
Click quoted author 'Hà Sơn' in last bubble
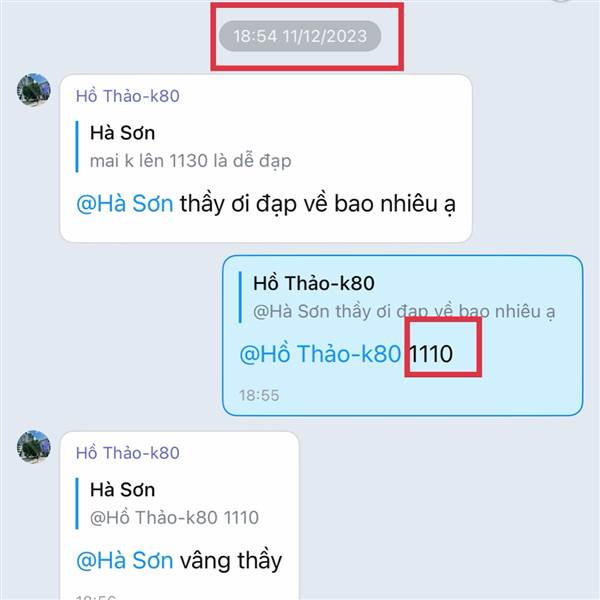click(122, 490)
